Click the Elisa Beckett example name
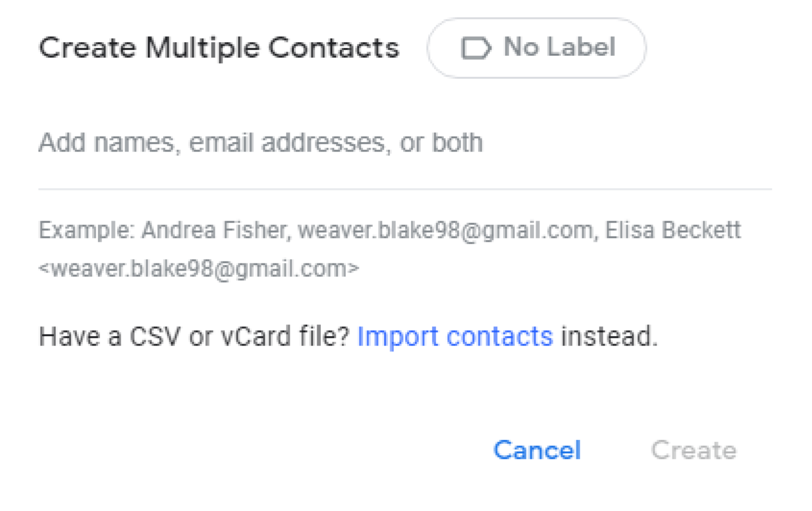The image size is (812, 511). tap(673, 230)
